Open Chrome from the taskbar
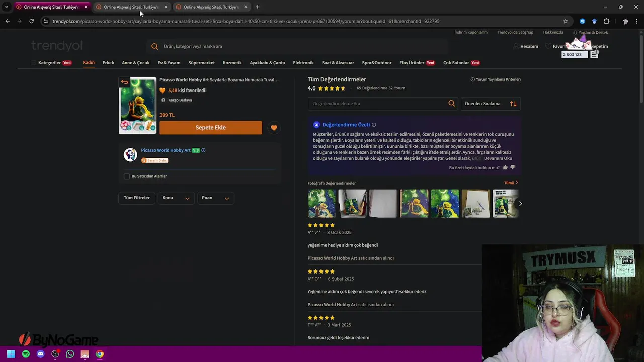The width and height of the screenshot is (644, 362). point(100,354)
